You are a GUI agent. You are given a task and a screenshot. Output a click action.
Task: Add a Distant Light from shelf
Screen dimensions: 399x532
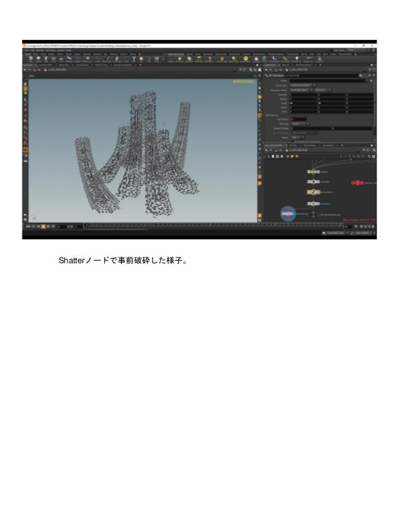[x=233, y=59]
